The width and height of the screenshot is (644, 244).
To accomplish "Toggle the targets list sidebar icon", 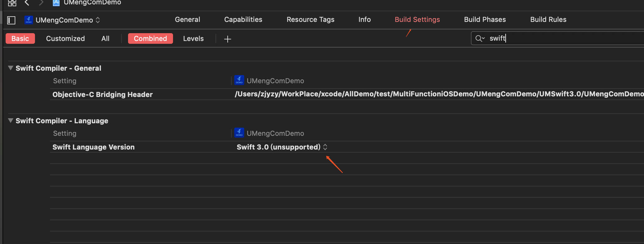I will coord(11,20).
